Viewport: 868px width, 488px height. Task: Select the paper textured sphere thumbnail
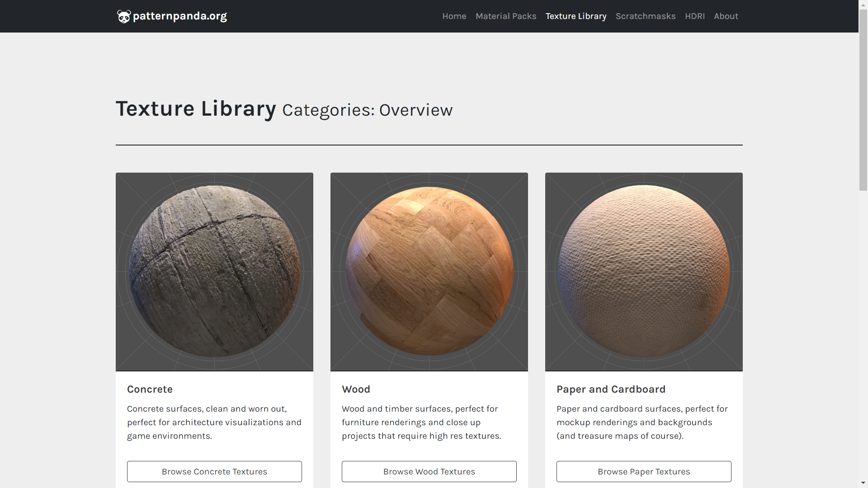coord(644,272)
